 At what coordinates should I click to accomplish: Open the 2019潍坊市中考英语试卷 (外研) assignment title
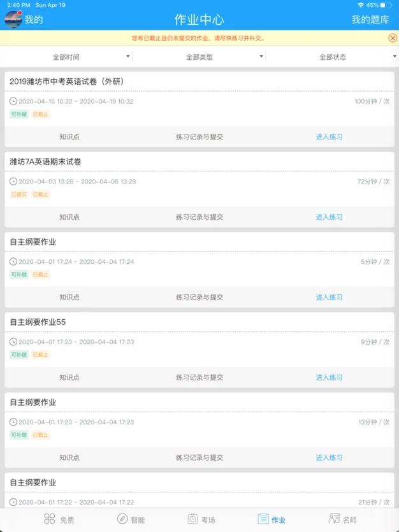(66, 82)
